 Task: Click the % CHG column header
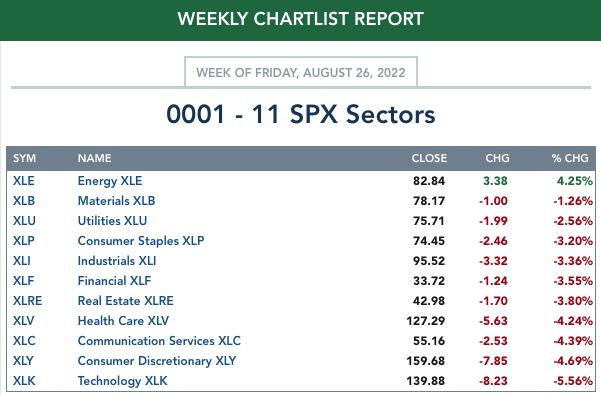pyautogui.click(x=570, y=158)
